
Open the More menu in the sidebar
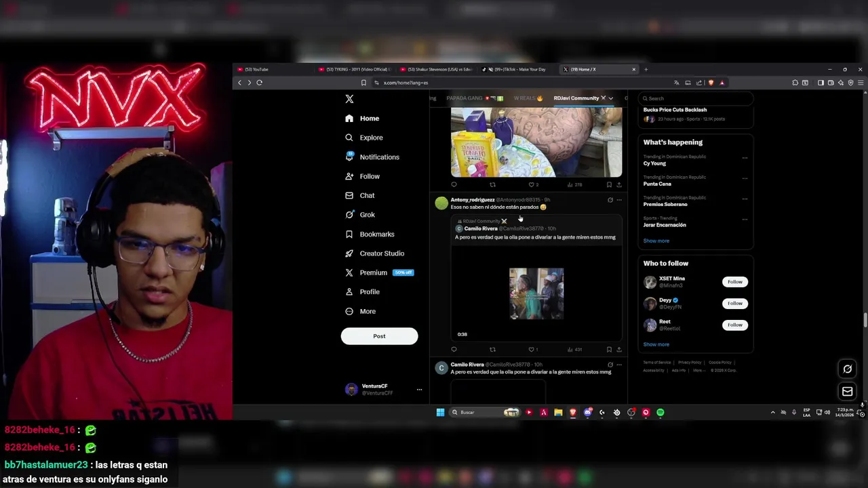coord(360,311)
